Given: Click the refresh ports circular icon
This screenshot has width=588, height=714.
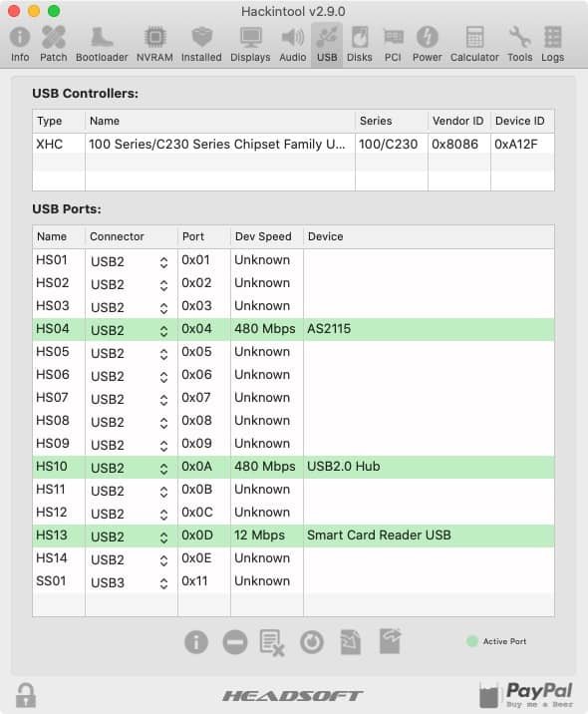Looking at the screenshot, I should pyautogui.click(x=312, y=642).
